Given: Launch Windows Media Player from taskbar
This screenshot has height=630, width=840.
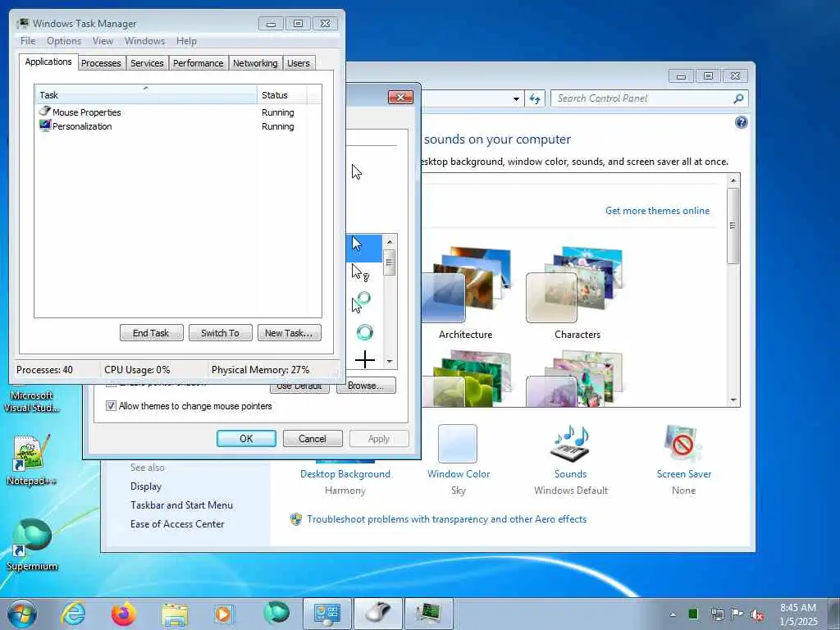Looking at the screenshot, I should pos(224,614).
